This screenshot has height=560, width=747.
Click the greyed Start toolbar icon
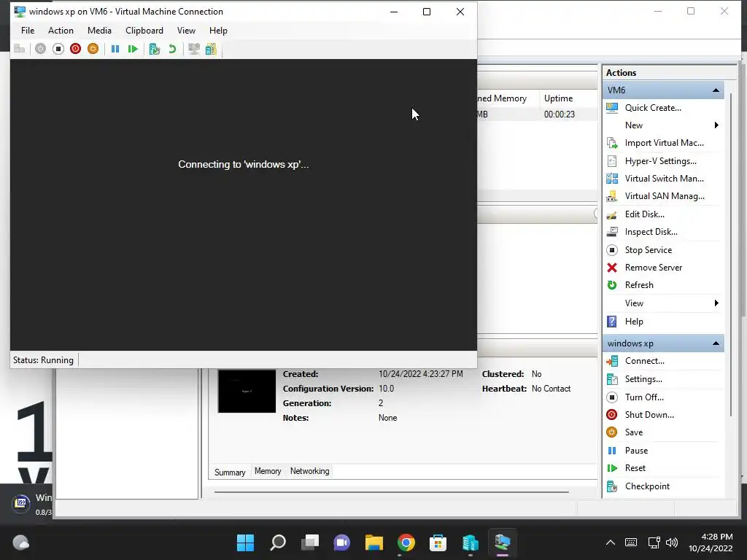click(x=41, y=49)
